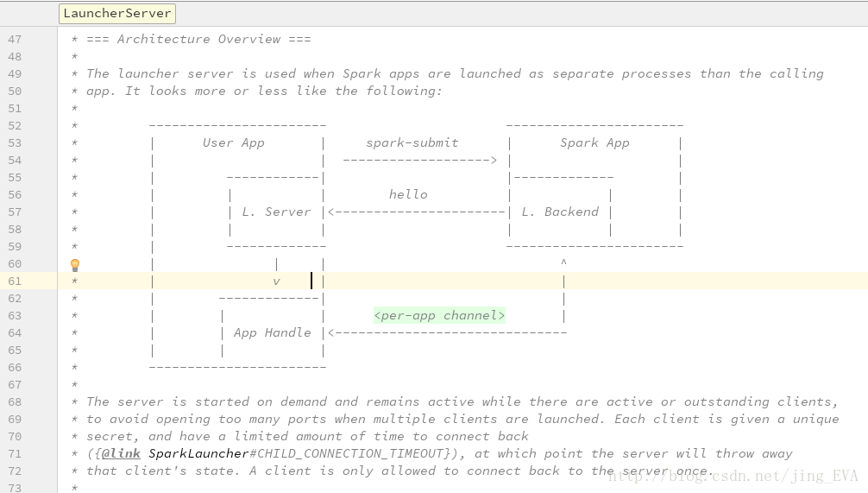Viewport: 868px width, 493px height.
Task: Click the 'App Handle' diagram label
Action: coord(273,333)
